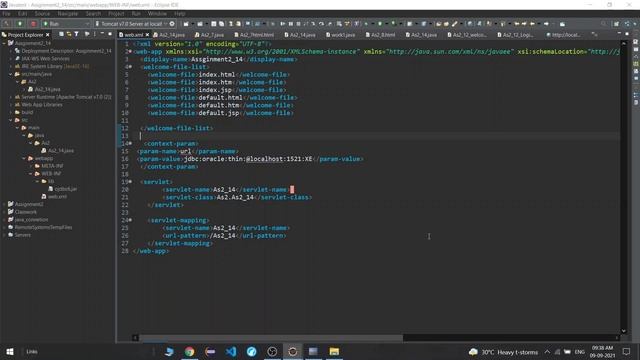Viewport: 640px width, 360px height.
Task: Open the Project menu
Action: click(116, 13)
